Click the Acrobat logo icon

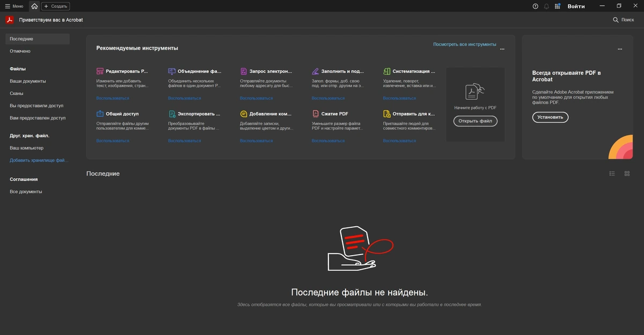click(10, 20)
